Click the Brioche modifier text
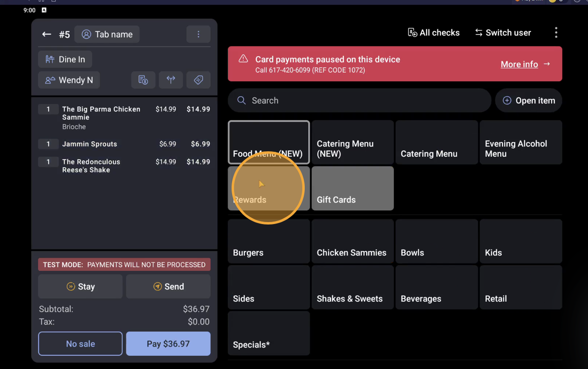Viewport: 588px width, 369px height. 74,126
